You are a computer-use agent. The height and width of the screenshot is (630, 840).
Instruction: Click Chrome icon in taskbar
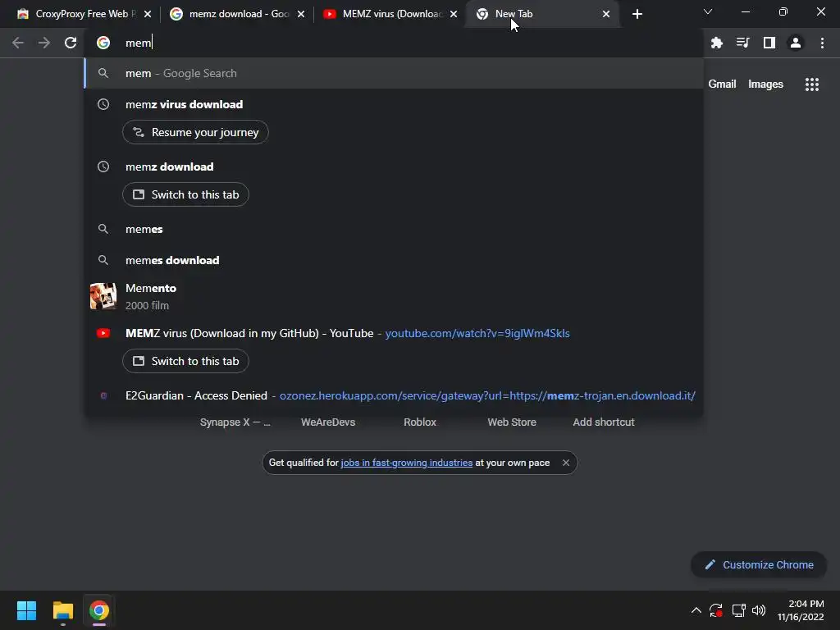click(98, 610)
